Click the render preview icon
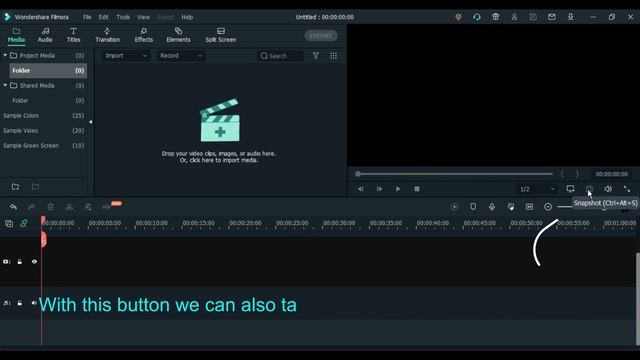Image resolution: width=640 pixels, height=360 pixels. tap(454, 207)
